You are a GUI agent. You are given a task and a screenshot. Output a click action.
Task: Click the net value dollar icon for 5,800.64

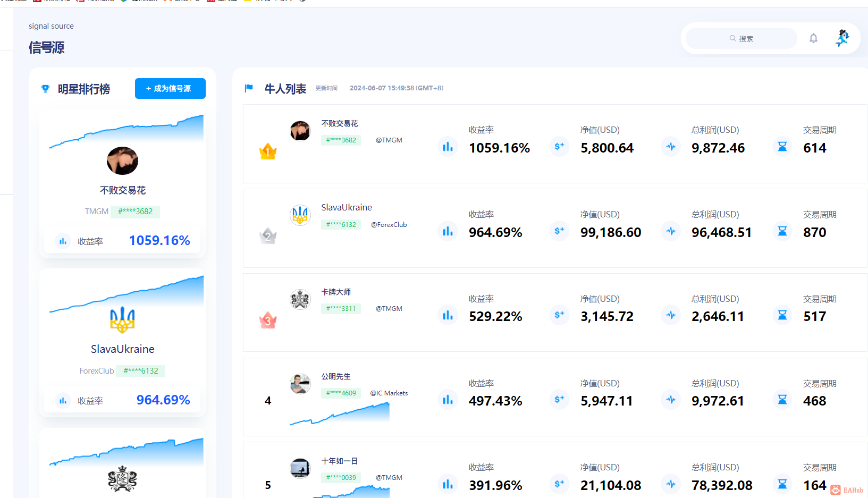559,147
